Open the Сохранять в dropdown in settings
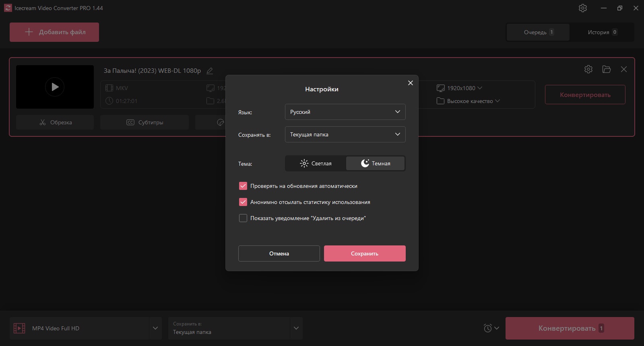This screenshot has height=346, width=644. pos(345,134)
